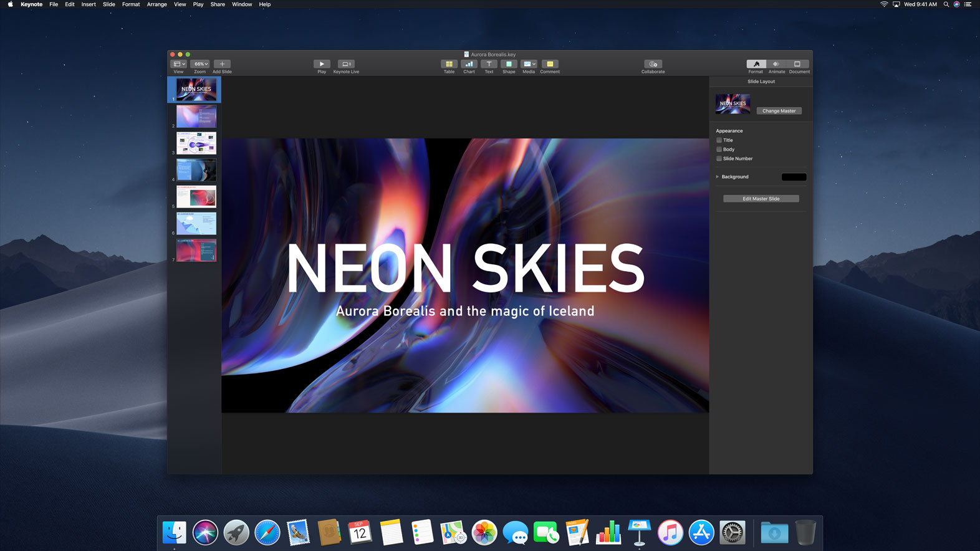The height and width of the screenshot is (551, 980).
Task: Click the Edit Master Slide button
Action: point(761,199)
